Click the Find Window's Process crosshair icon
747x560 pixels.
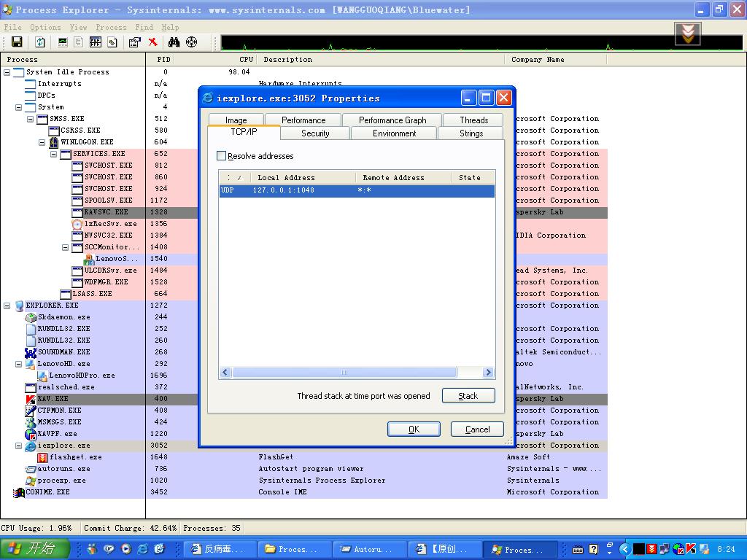(192, 42)
